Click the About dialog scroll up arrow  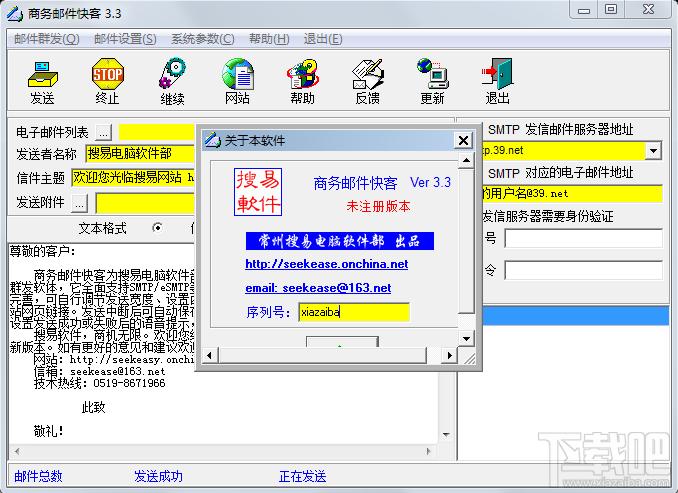[466, 161]
